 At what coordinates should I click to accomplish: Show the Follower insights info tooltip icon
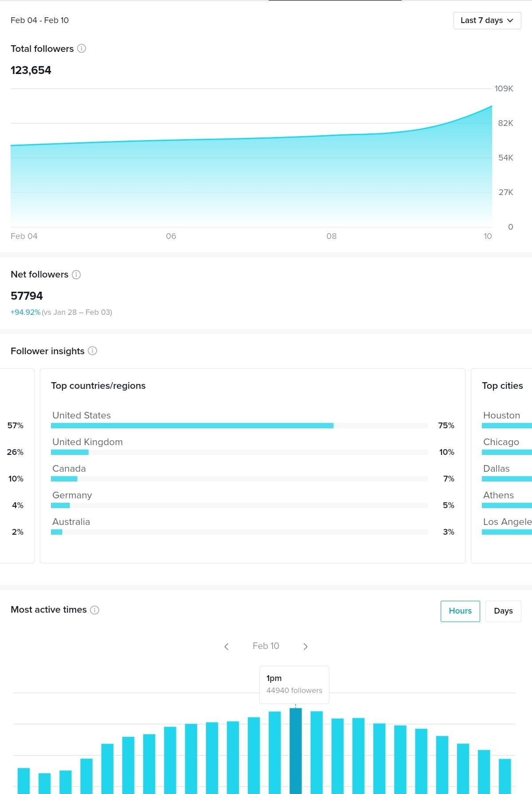click(92, 351)
